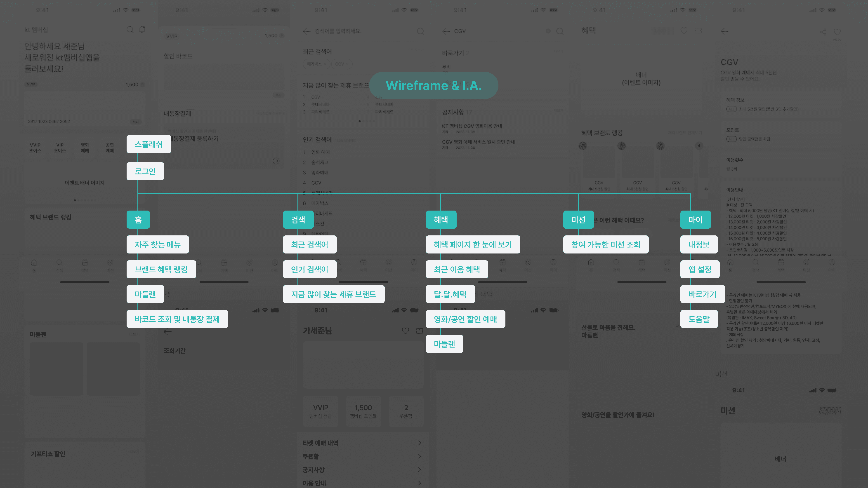Like the CGV benefit with the heart icon
Image resolution: width=868 pixels, height=488 pixels.
(x=837, y=32)
